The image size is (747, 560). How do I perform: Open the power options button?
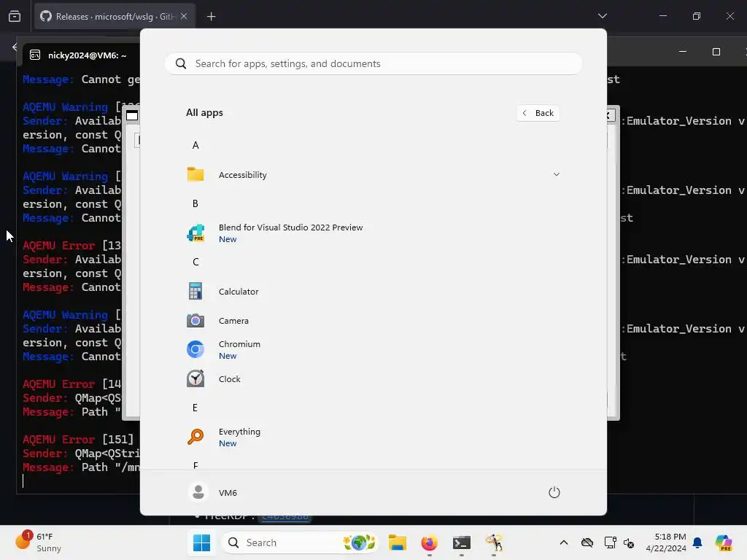pyautogui.click(x=554, y=492)
